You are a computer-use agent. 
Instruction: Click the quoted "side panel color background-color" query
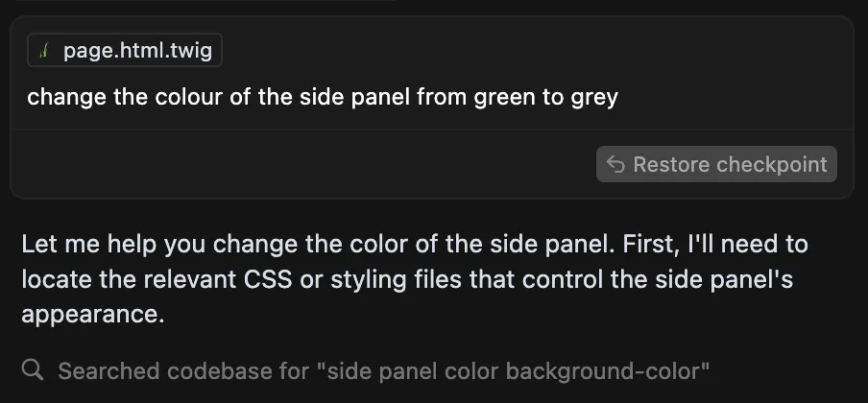coord(518,370)
